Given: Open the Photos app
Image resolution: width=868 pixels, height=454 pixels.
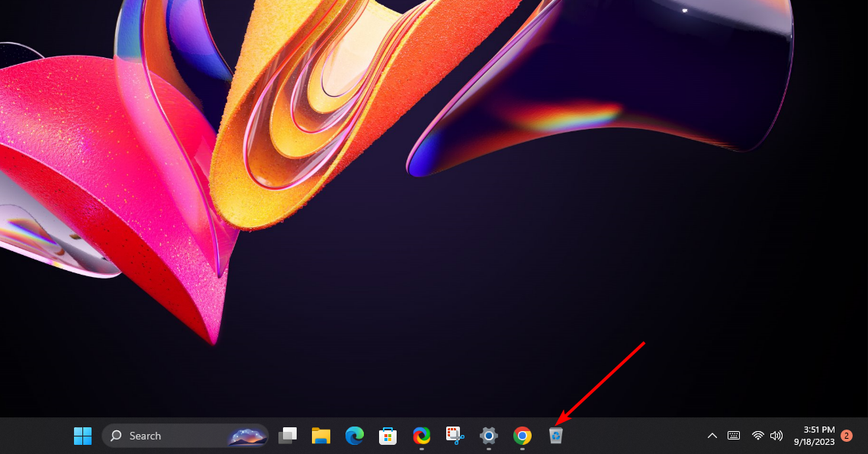Looking at the screenshot, I should [x=421, y=436].
